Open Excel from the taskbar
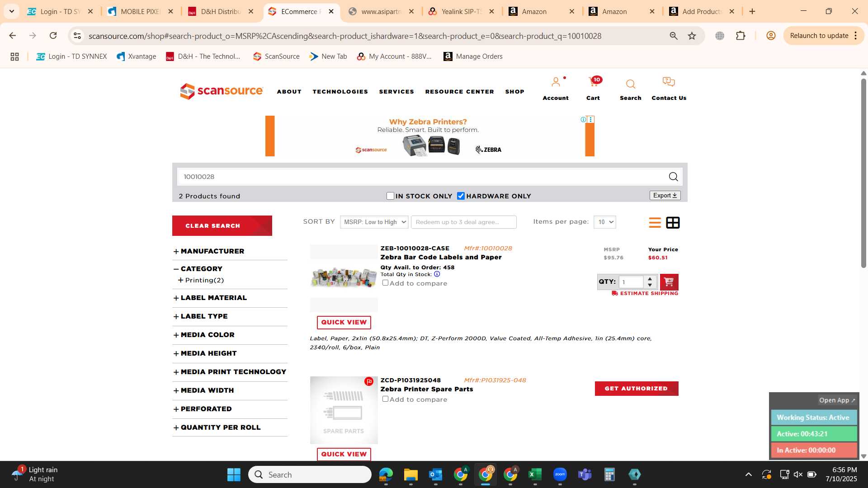 click(535, 475)
